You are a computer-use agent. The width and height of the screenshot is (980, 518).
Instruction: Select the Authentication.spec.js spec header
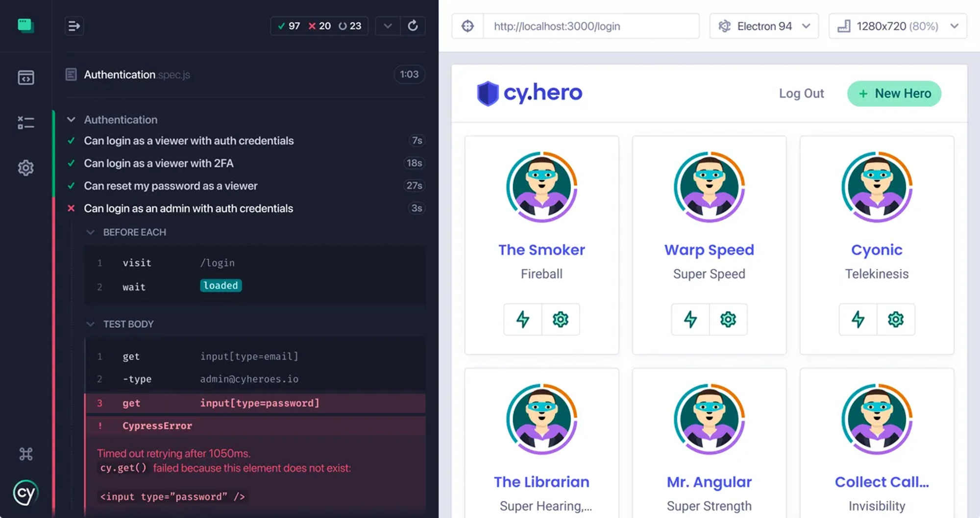point(137,74)
